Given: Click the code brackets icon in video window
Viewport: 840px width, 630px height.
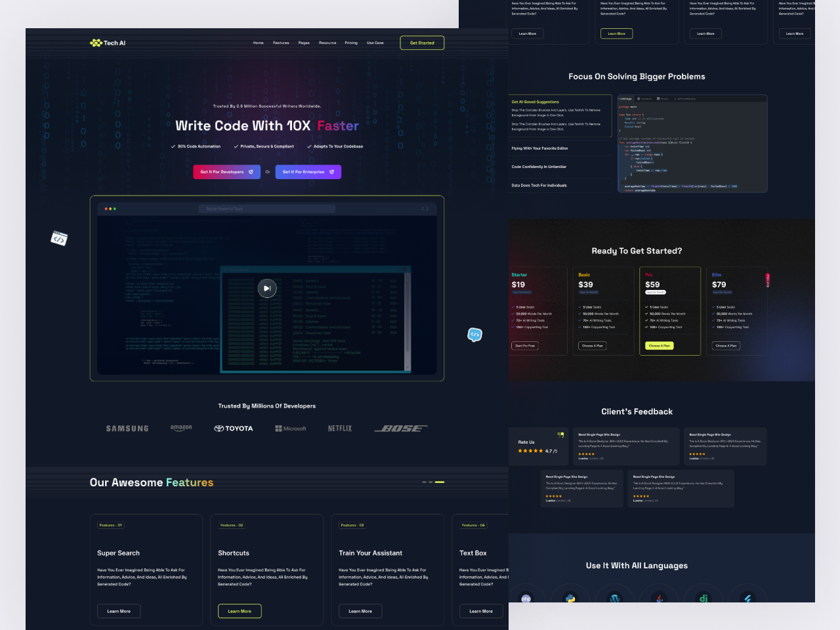Looking at the screenshot, I should click(x=425, y=209).
